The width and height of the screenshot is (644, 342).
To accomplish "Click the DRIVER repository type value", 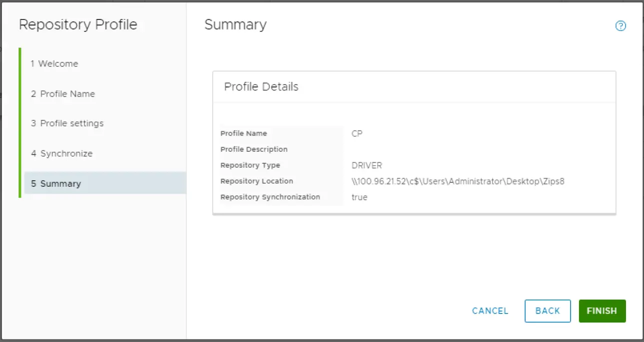I will (x=367, y=165).
